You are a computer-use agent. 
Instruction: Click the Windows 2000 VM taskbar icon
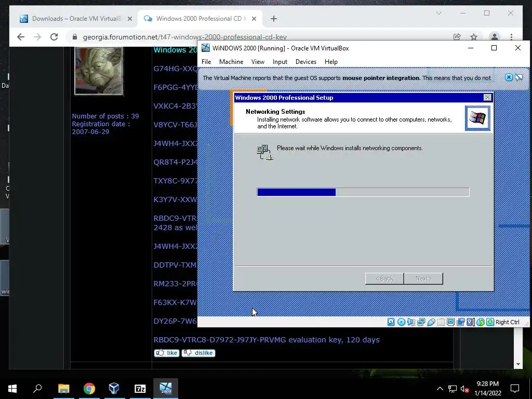pos(166,388)
